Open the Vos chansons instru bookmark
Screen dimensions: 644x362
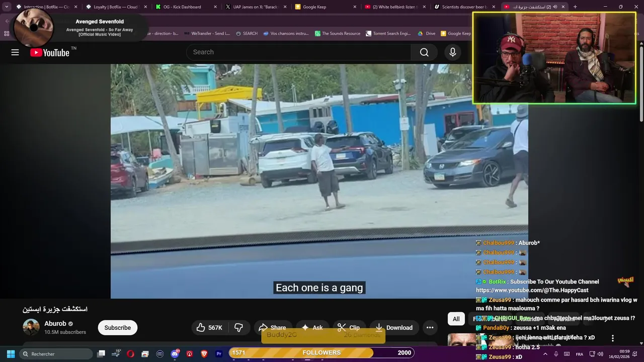[286, 34]
